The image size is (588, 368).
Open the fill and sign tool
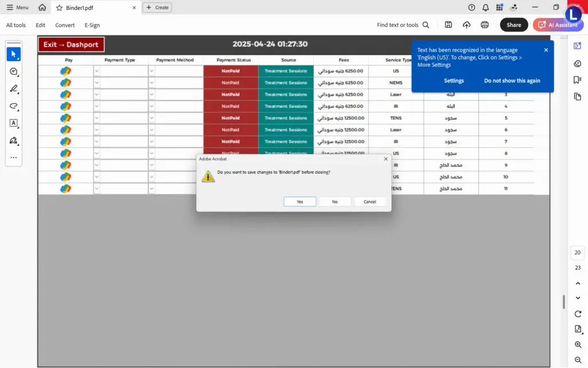point(14,140)
